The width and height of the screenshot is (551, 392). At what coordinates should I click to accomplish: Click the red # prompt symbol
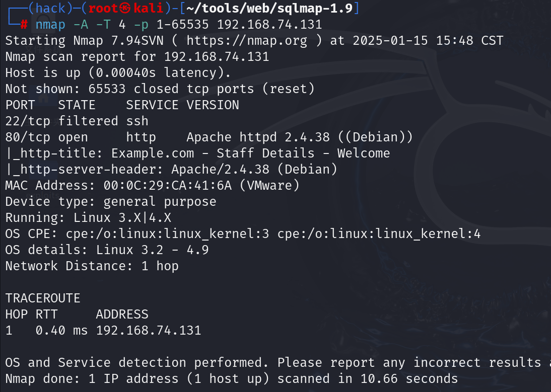(x=25, y=25)
